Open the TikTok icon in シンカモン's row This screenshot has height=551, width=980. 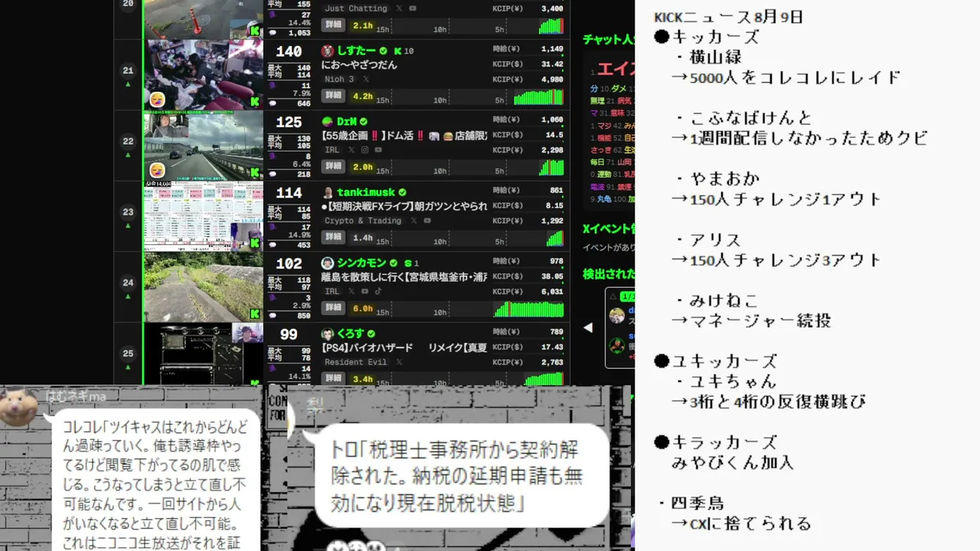tap(377, 292)
